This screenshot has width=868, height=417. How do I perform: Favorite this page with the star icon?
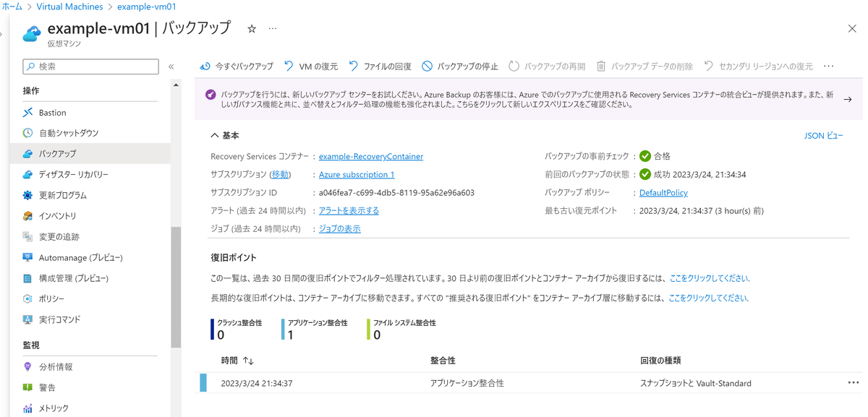click(x=252, y=29)
